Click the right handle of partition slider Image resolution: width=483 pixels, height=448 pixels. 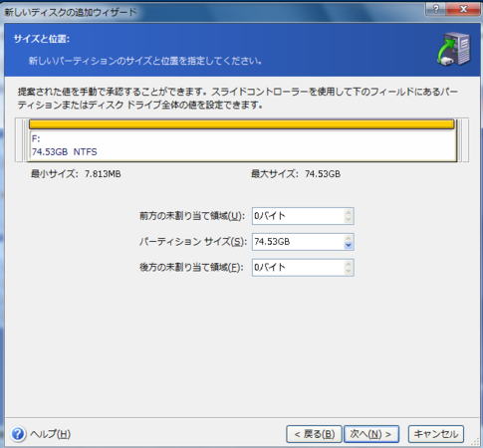click(x=459, y=140)
